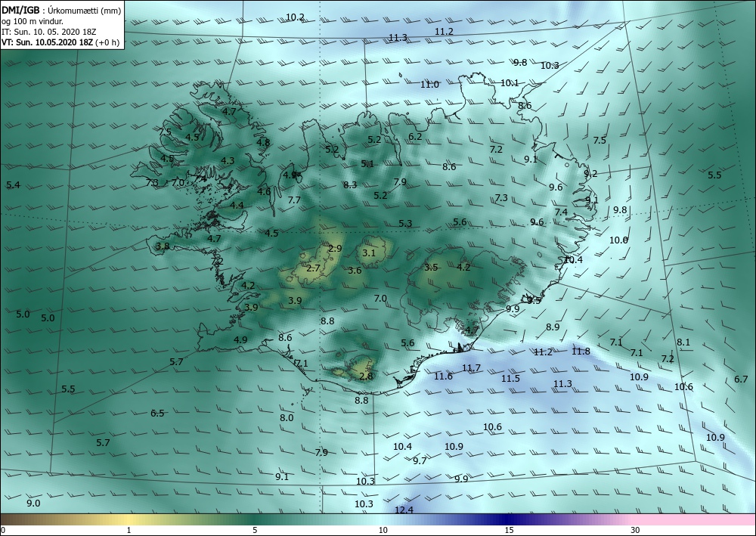
Task: Click the 2.8 value on the map
Action: [367, 376]
